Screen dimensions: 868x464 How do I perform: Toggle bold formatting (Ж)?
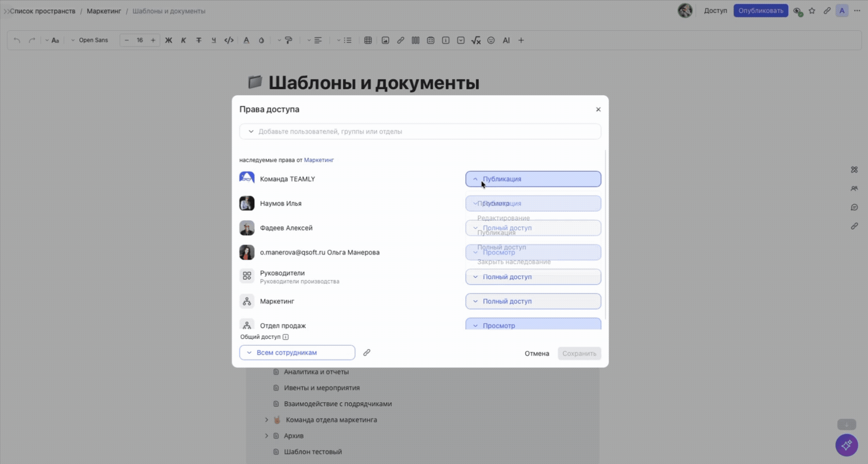click(169, 40)
